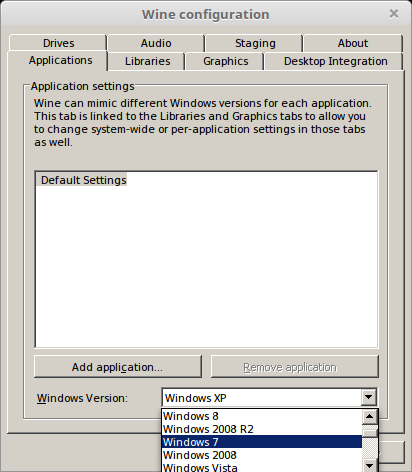Select the Applications tab

pyautogui.click(x=60, y=60)
